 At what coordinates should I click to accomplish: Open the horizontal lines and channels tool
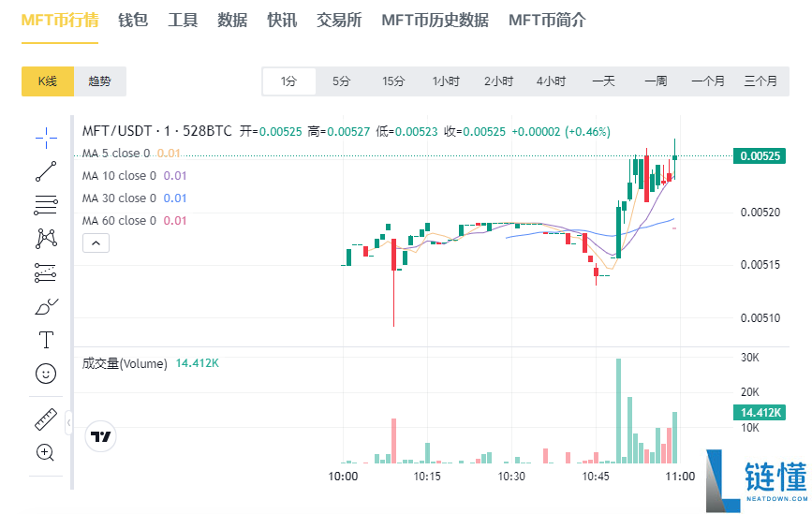[x=46, y=205]
